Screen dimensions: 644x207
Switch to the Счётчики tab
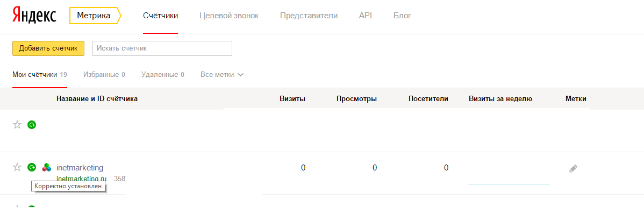160,16
